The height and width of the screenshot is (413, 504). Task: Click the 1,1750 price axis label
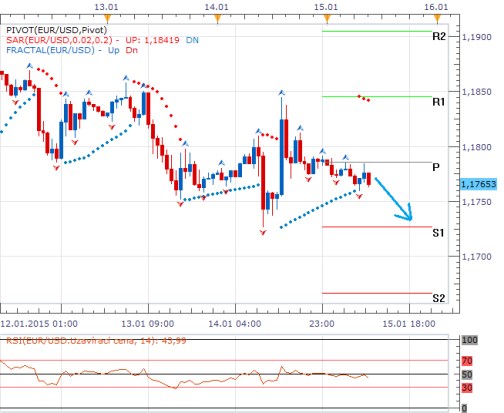tap(477, 202)
